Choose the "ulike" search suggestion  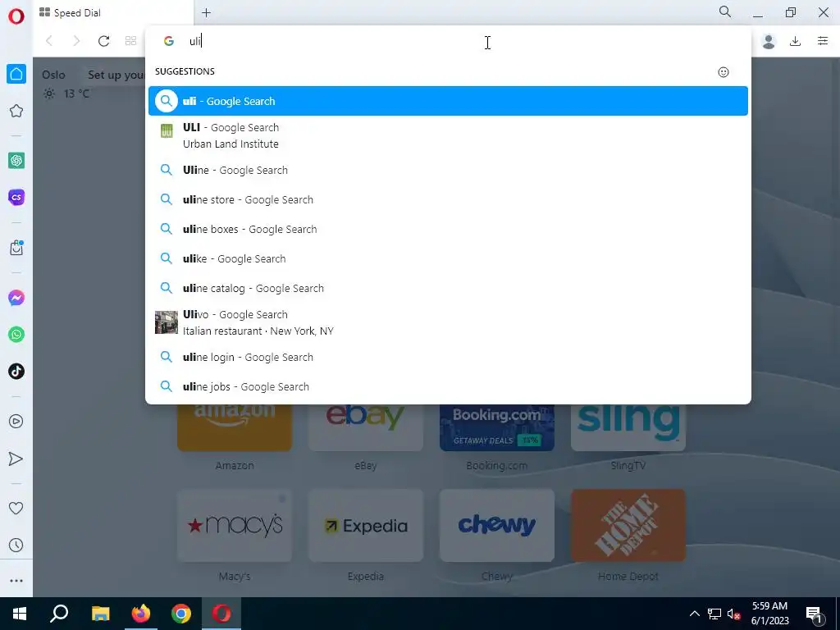pos(448,258)
